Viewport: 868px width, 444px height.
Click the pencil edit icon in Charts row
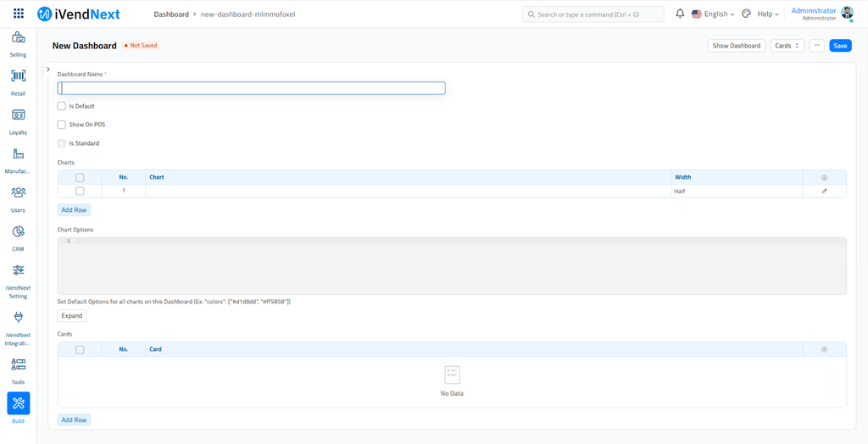(x=824, y=191)
